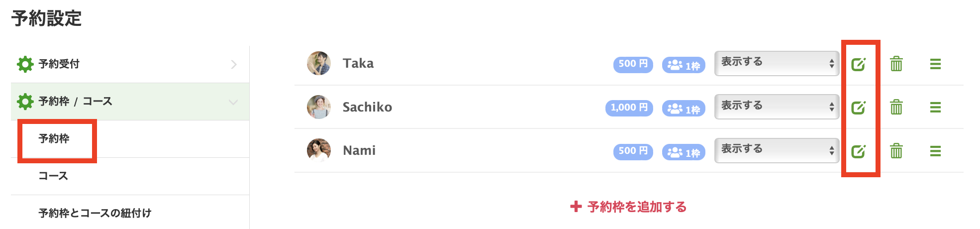
Task: Delete Taka slot with trash icon
Action: click(x=896, y=64)
